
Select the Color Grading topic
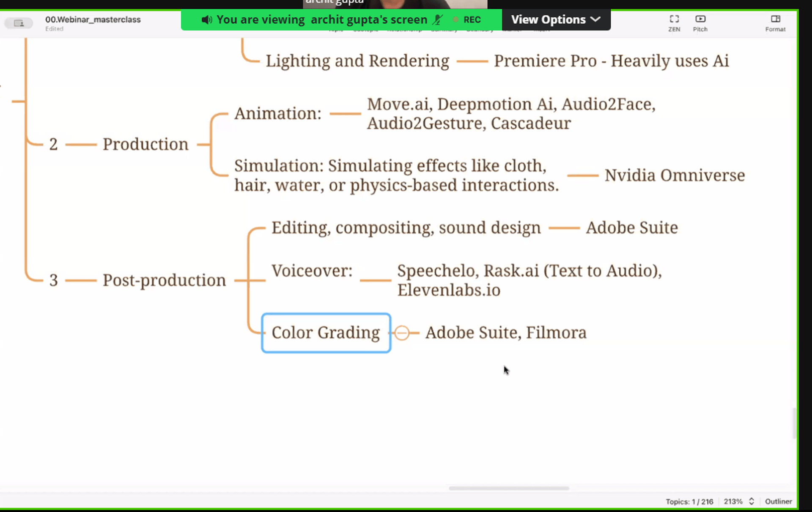pos(326,333)
